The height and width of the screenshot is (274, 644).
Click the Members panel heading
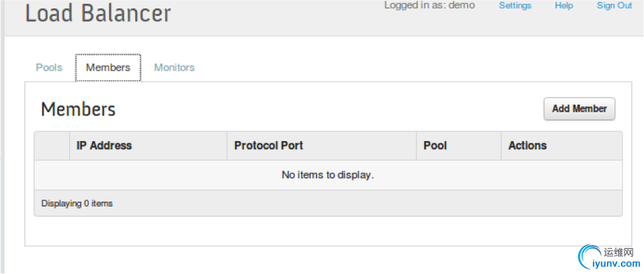(x=78, y=109)
